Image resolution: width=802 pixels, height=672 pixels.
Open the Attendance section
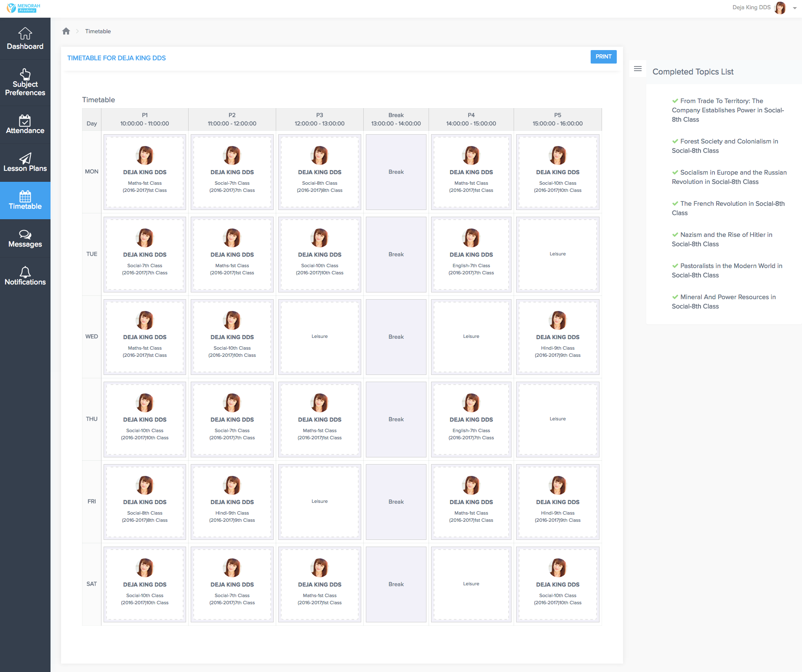coord(25,124)
